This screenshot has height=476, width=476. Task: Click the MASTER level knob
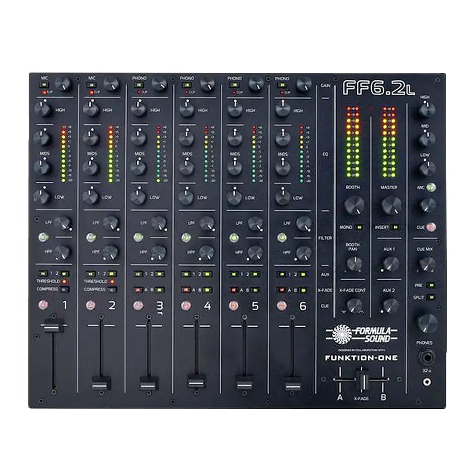pyautogui.click(x=391, y=205)
